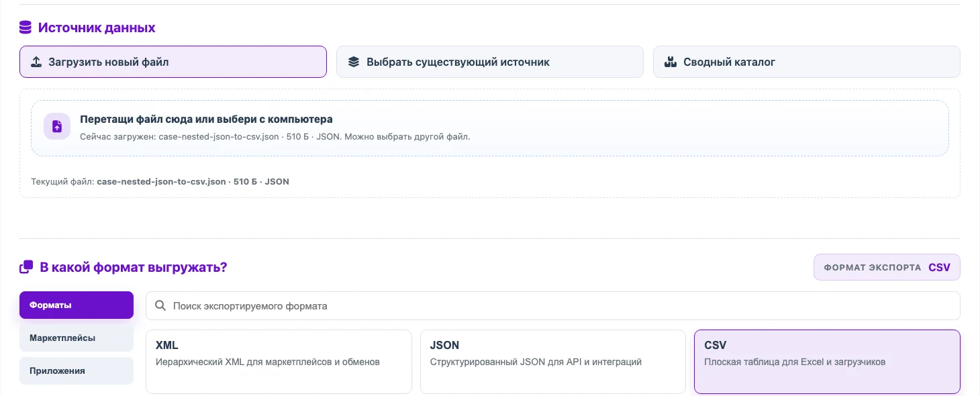The height and width of the screenshot is (396, 980).
Task: Choose the XML export format card
Action: pos(279,361)
